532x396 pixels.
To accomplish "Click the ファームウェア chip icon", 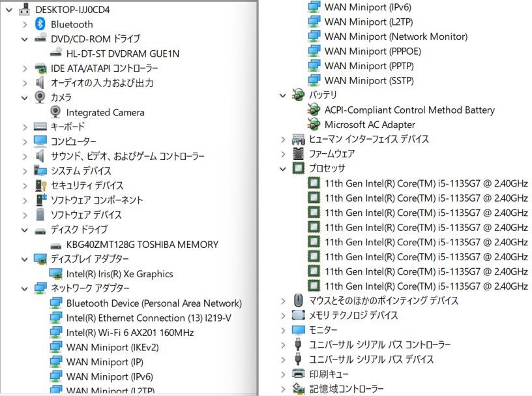I will [x=298, y=153].
